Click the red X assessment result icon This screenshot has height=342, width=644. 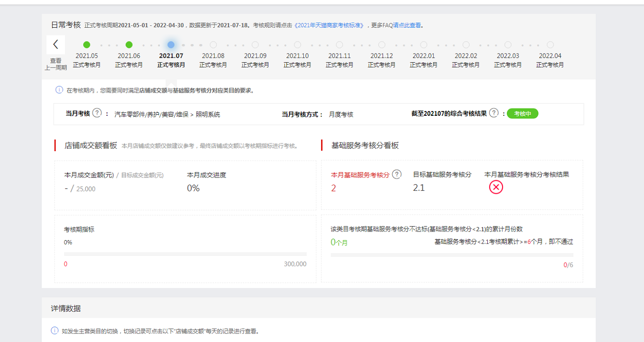496,188
